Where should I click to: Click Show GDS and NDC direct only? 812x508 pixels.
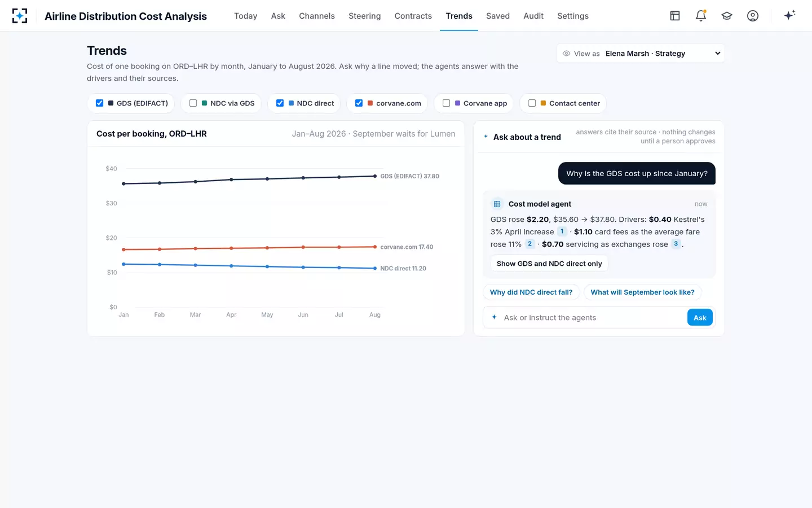(x=549, y=264)
